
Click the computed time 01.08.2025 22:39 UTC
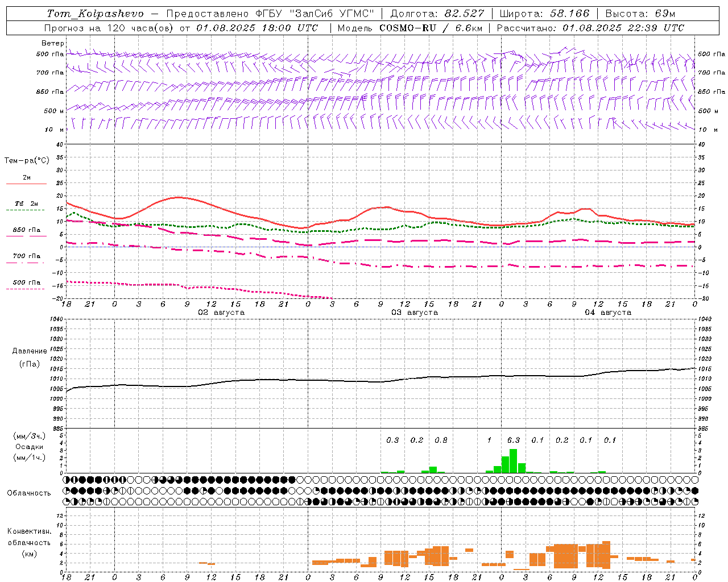623,28
